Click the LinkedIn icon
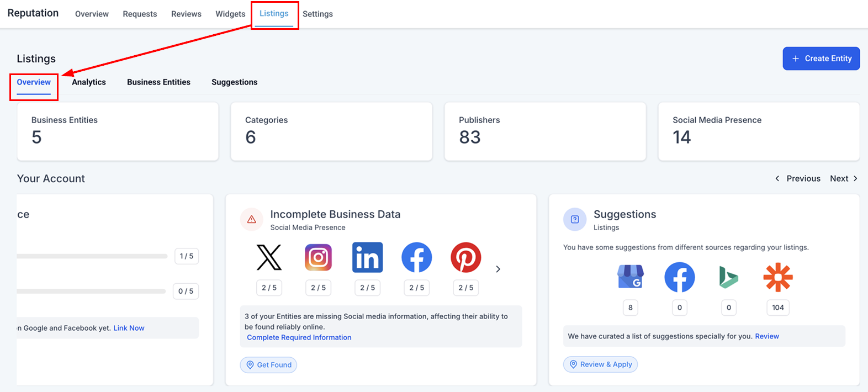 (x=367, y=258)
